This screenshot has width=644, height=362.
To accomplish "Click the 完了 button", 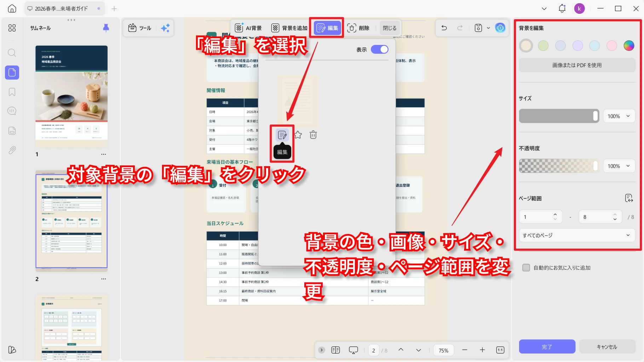I will (x=547, y=347).
